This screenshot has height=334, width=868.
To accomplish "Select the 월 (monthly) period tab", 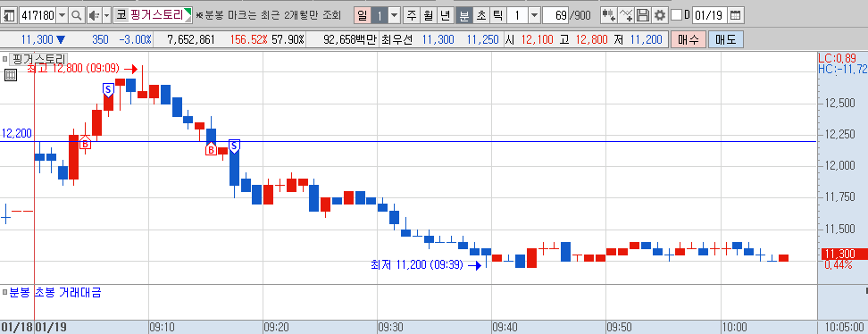I will coord(428,15).
